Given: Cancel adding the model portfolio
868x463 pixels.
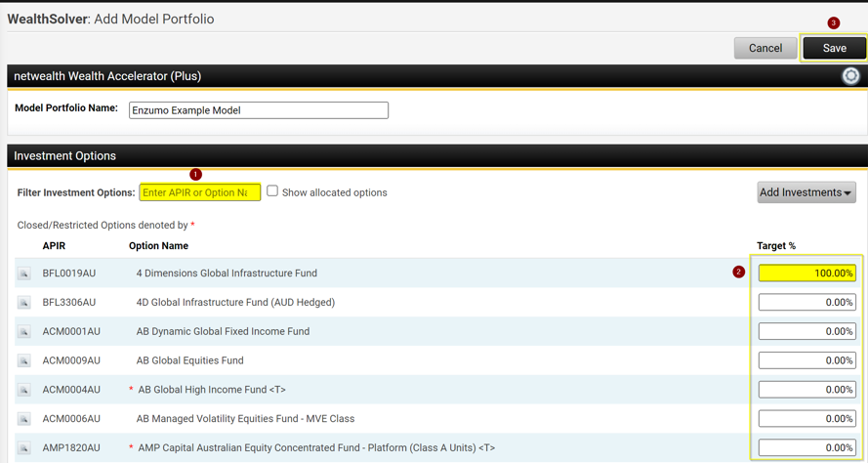Looking at the screenshot, I should [x=765, y=48].
